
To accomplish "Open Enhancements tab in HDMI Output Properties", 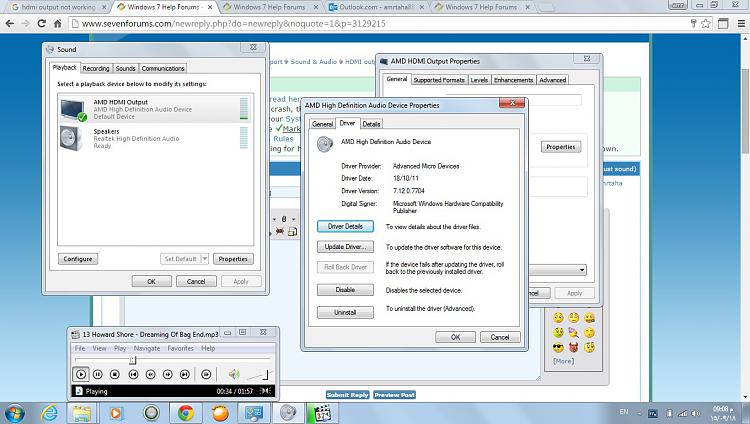I will point(513,80).
